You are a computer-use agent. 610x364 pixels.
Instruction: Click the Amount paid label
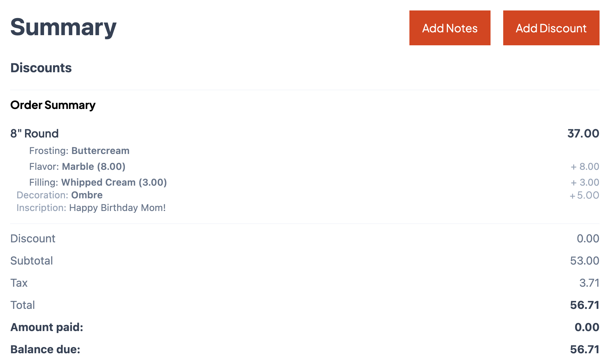click(x=47, y=327)
